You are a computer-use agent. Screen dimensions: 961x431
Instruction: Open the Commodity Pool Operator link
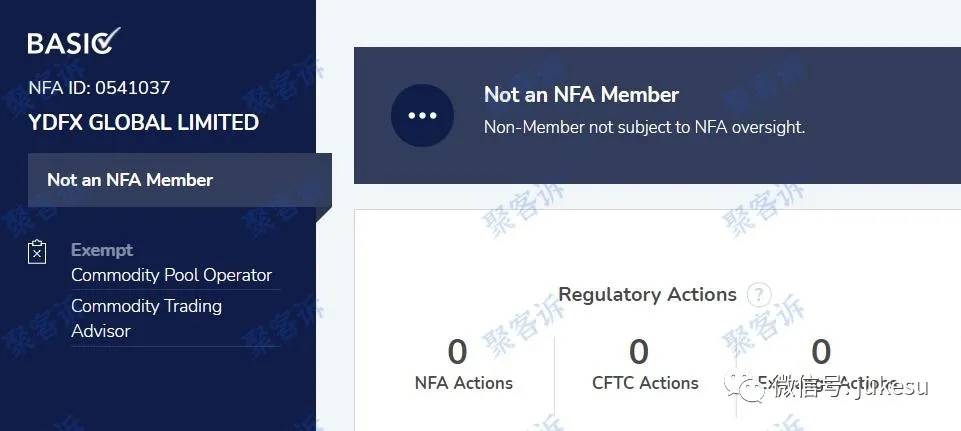[171, 275]
